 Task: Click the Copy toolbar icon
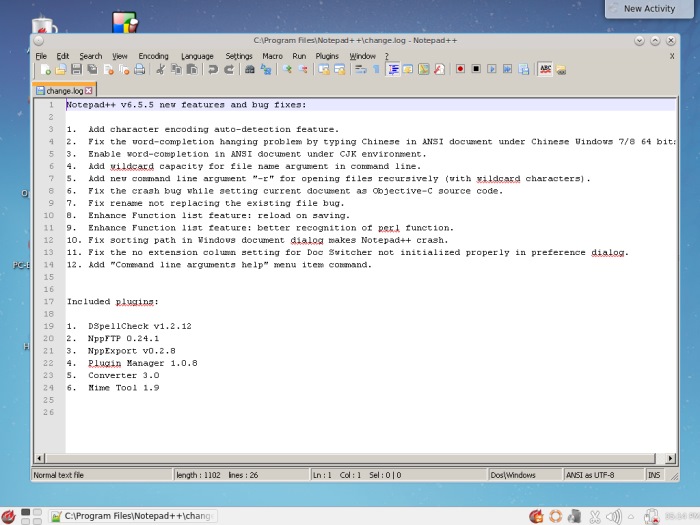tap(176, 69)
